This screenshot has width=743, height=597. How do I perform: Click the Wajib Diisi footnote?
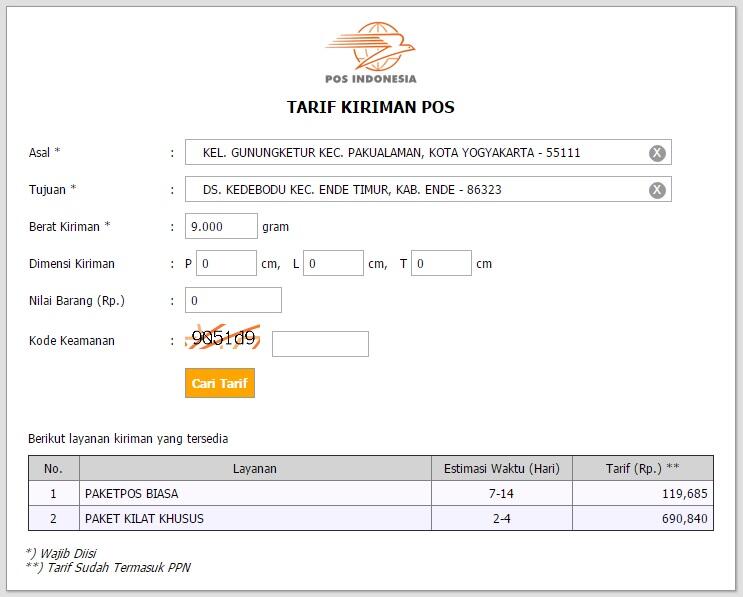(62, 553)
